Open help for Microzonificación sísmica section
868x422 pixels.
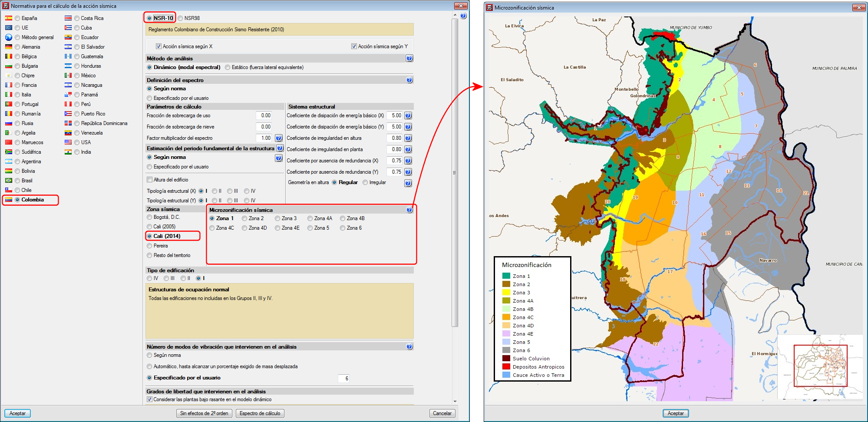(x=409, y=210)
